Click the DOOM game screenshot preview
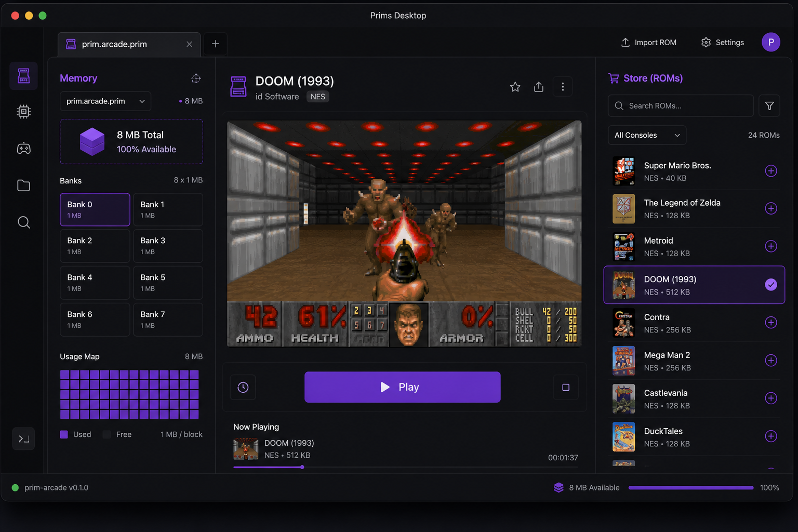Image resolution: width=798 pixels, height=532 pixels. (x=404, y=233)
